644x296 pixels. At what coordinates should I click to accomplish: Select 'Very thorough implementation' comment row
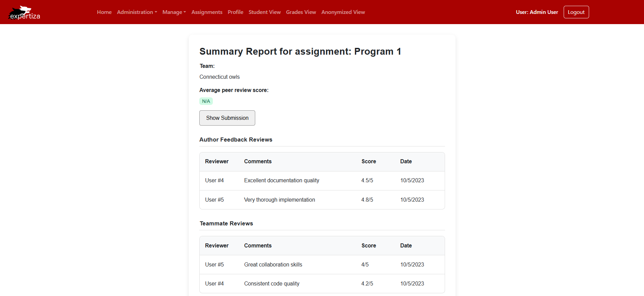(x=279, y=200)
